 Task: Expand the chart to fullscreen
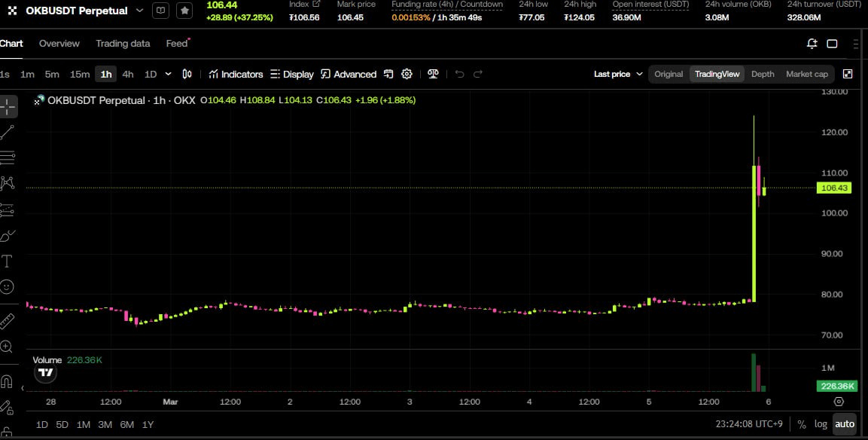(x=848, y=74)
